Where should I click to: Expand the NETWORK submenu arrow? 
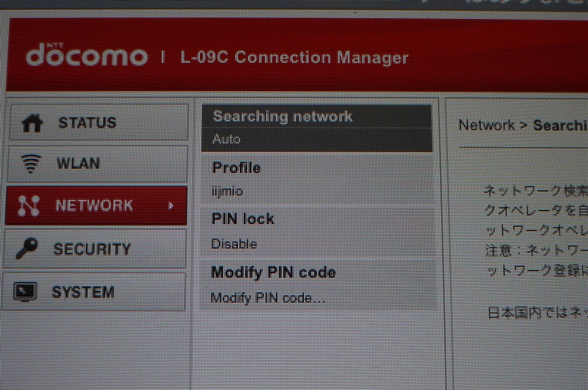click(x=171, y=206)
